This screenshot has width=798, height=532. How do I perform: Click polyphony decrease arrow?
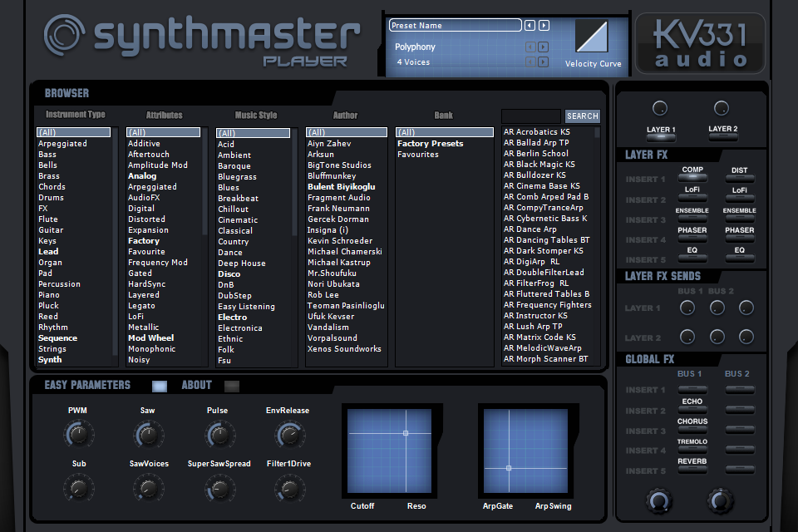[530, 47]
